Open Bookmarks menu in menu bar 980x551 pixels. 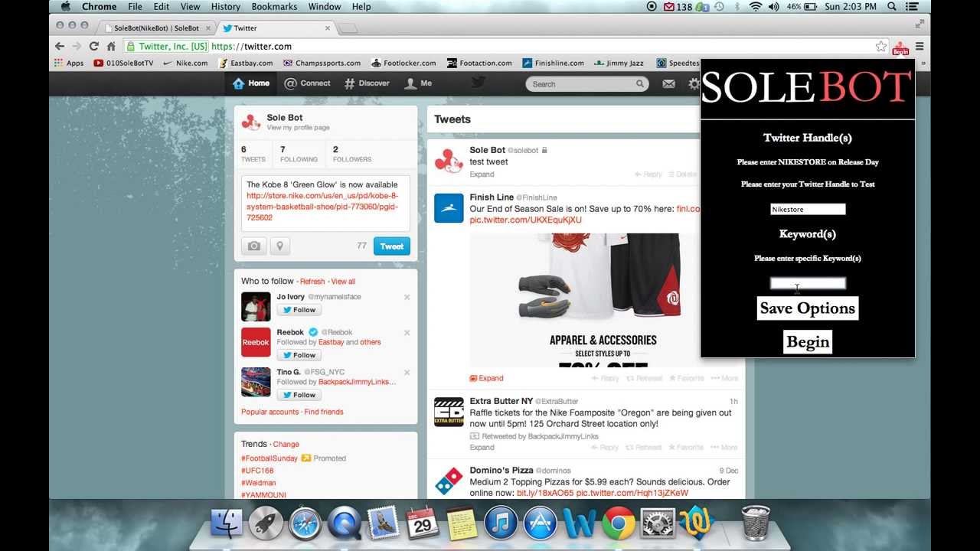coord(275,7)
